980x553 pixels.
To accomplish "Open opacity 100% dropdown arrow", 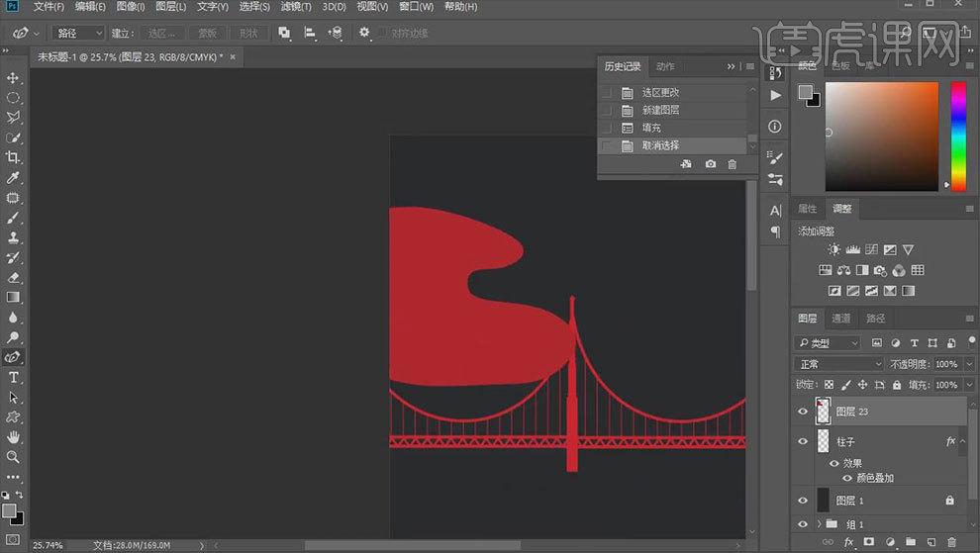I will (969, 364).
